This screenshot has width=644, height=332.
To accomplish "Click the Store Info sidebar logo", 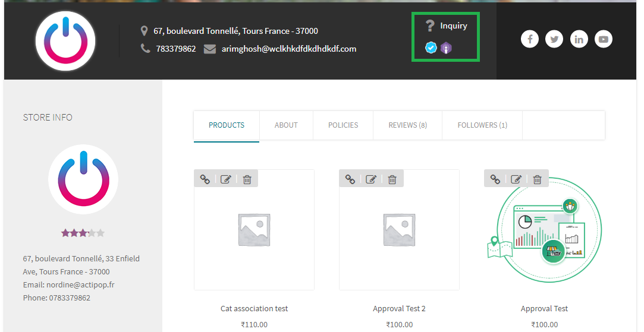I will (x=83, y=179).
